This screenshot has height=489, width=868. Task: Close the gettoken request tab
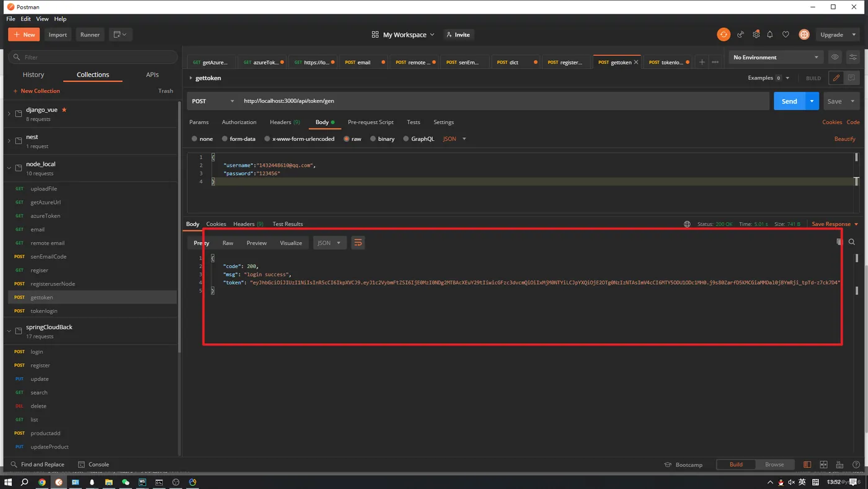coord(636,62)
